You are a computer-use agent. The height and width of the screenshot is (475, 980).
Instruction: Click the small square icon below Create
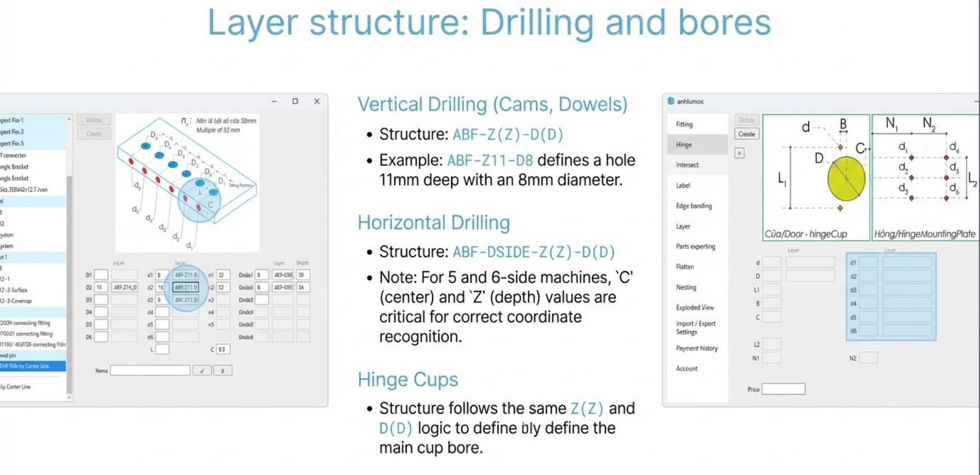pos(739,153)
